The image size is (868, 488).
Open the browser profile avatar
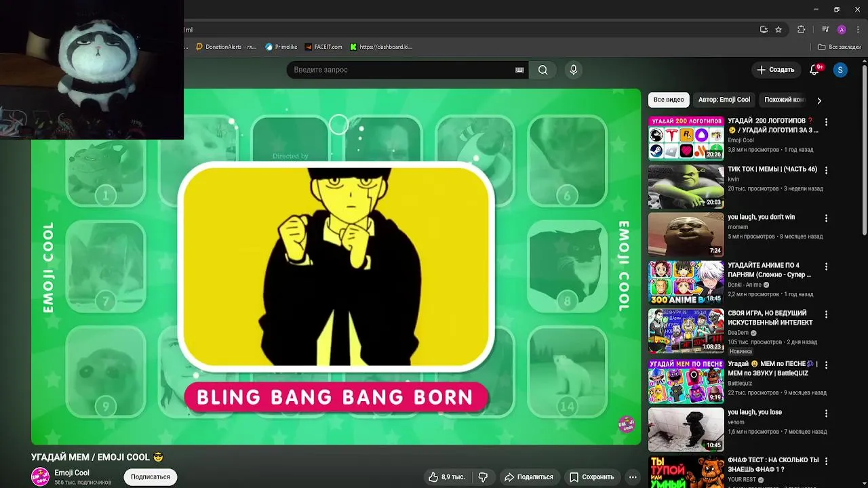(842, 29)
